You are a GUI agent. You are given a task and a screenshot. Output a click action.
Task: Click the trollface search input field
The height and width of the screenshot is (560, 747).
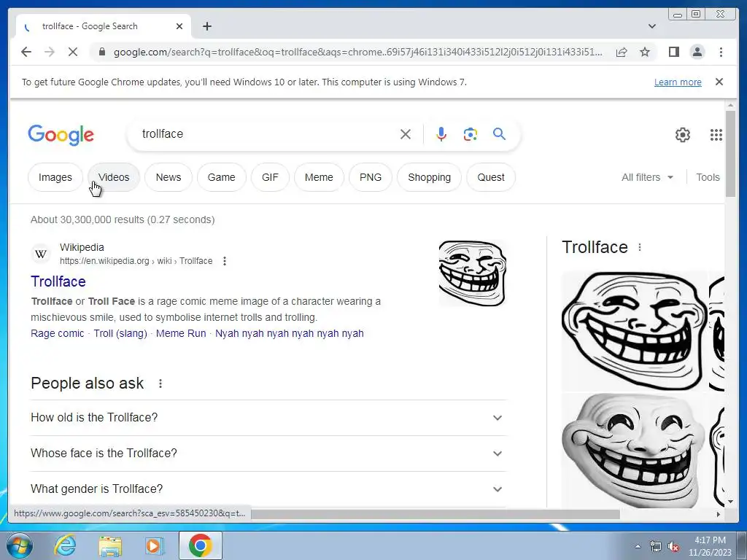click(267, 134)
